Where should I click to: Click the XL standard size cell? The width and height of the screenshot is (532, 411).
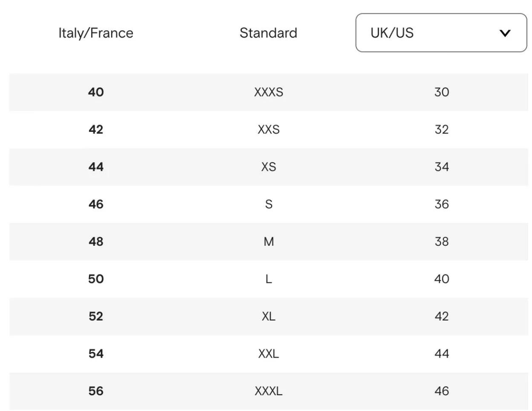point(269,316)
